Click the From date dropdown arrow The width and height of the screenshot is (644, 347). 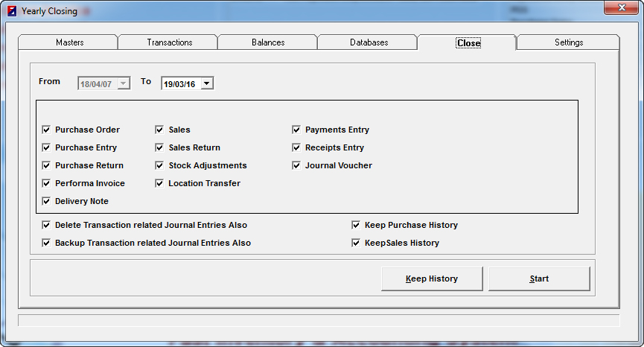124,83
